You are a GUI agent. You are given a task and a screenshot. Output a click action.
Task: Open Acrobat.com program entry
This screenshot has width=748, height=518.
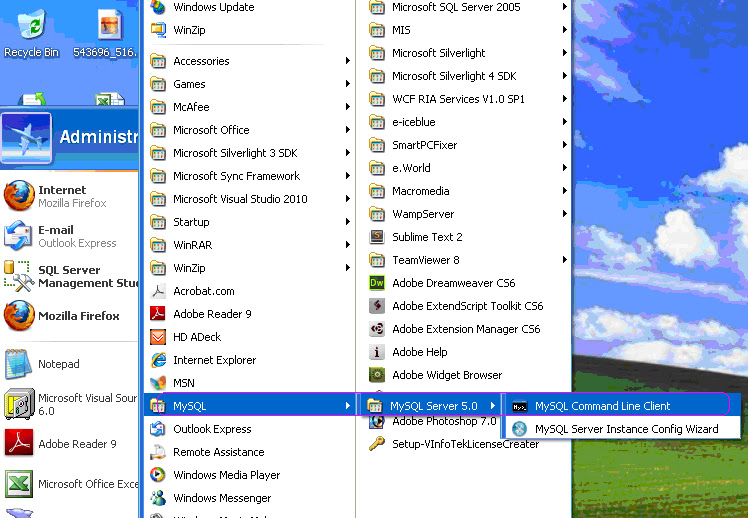(249, 291)
